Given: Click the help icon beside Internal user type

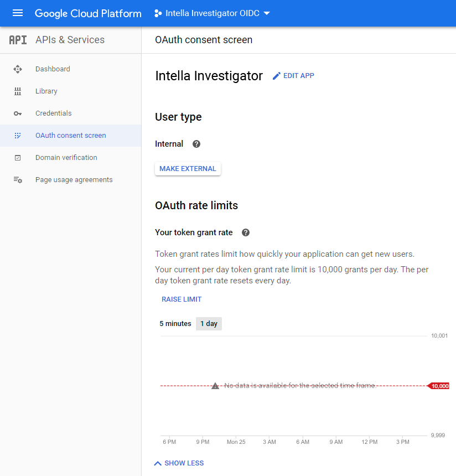Looking at the screenshot, I should [x=196, y=143].
